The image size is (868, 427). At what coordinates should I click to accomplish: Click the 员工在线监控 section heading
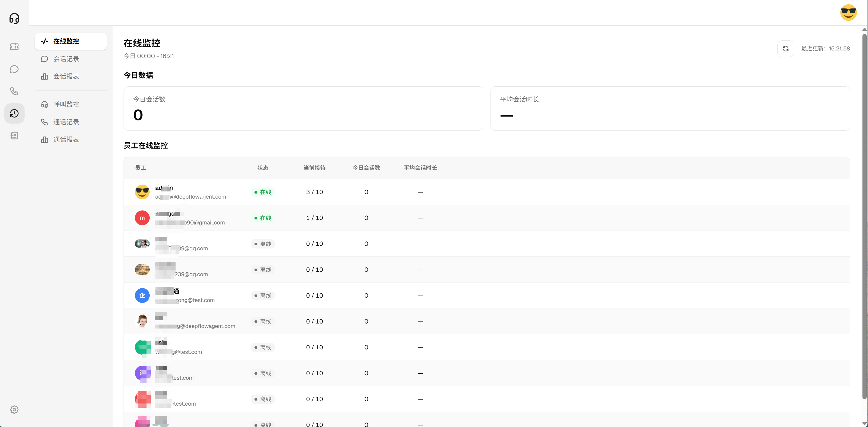(x=145, y=145)
